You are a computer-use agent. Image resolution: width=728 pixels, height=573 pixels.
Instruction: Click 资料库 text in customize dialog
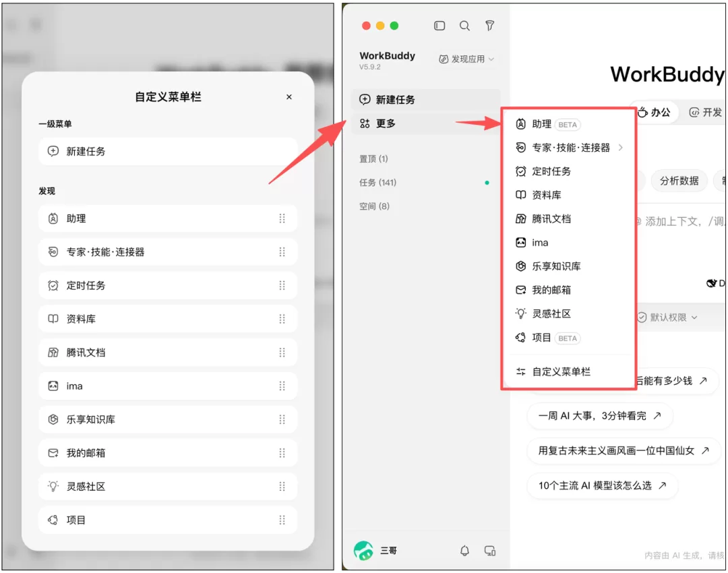point(81,319)
